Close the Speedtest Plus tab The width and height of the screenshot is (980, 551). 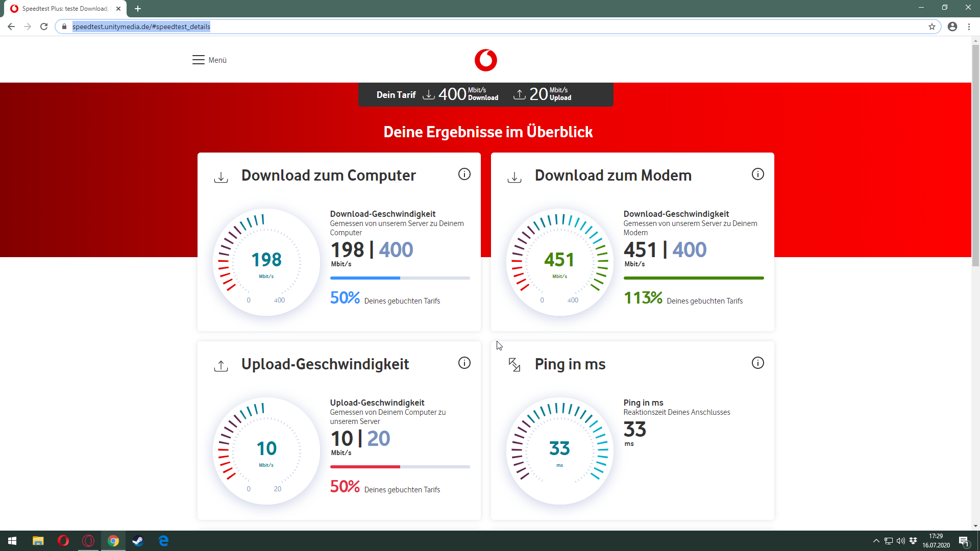coord(118,9)
